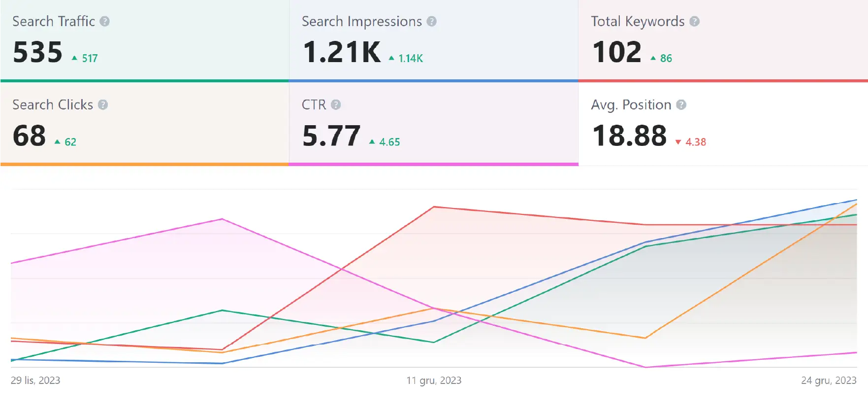This screenshot has height=415, width=868.
Task: Click the orange bar under Search Clicks card
Action: click(144, 164)
